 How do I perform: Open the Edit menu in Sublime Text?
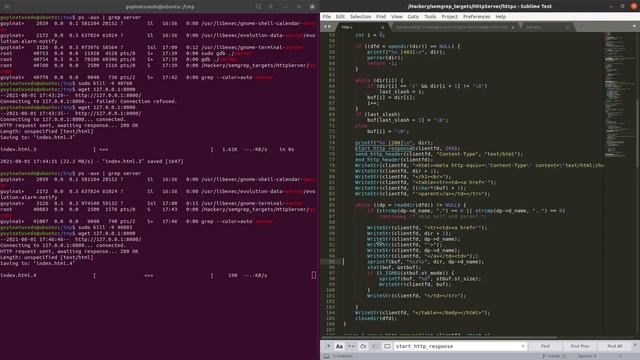pyautogui.click(x=340, y=17)
